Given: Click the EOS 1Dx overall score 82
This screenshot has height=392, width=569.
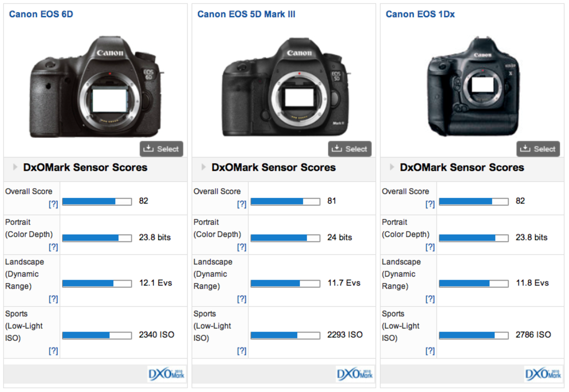Looking at the screenshot, I should point(521,201).
